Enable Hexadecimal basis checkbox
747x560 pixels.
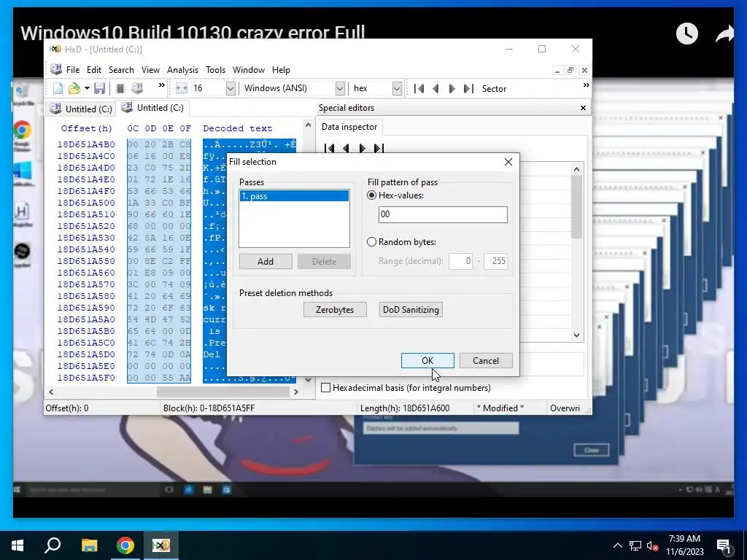[326, 388]
